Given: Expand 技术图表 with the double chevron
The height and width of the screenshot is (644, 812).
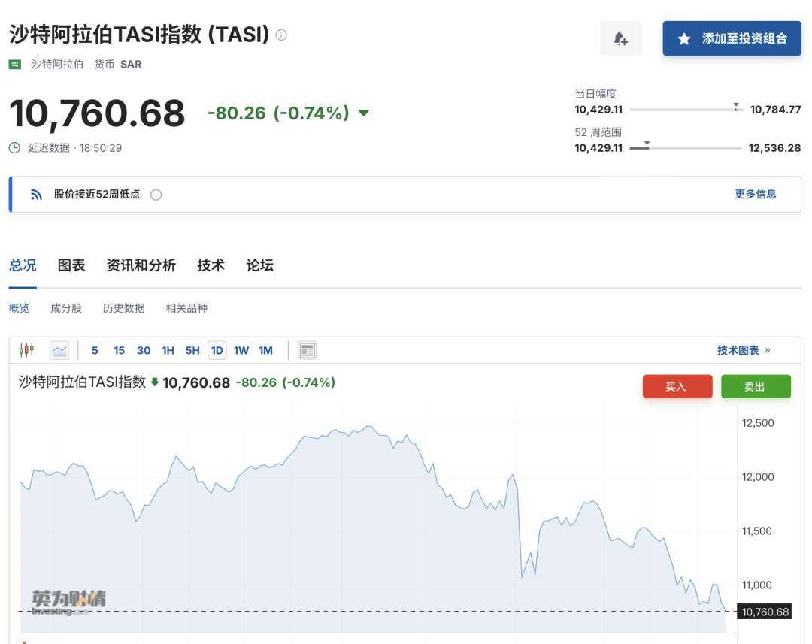Looking at the screenshot, I should [767, 350].
